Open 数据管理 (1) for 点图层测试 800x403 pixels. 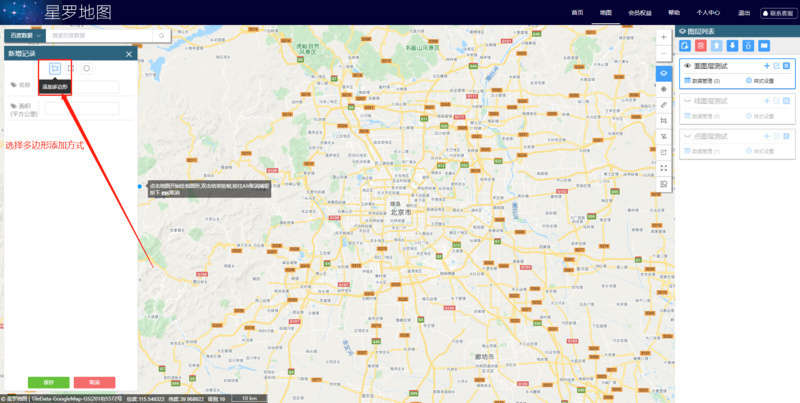click(702, 152)
